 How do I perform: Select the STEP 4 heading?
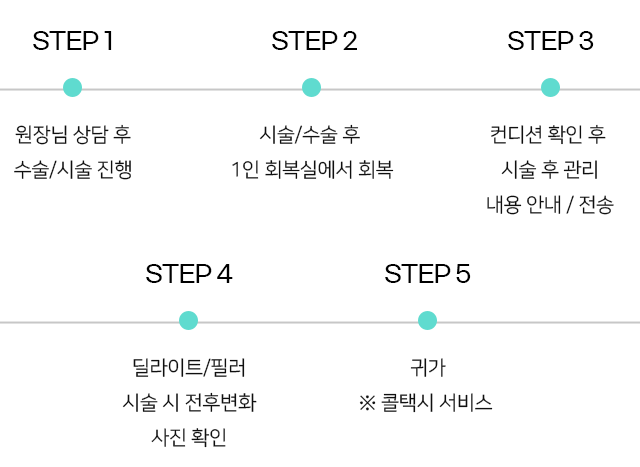coord(189,274)
